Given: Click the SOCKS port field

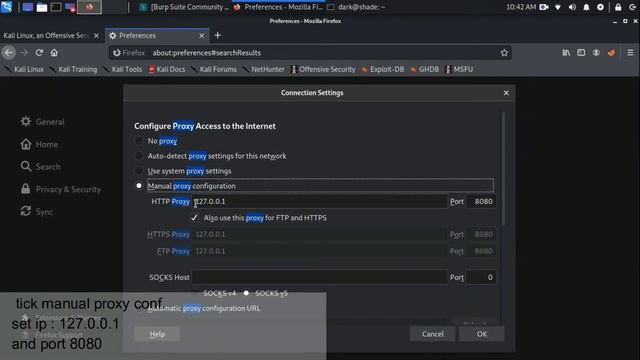Looking at the screenshot, I should (481, 277).
